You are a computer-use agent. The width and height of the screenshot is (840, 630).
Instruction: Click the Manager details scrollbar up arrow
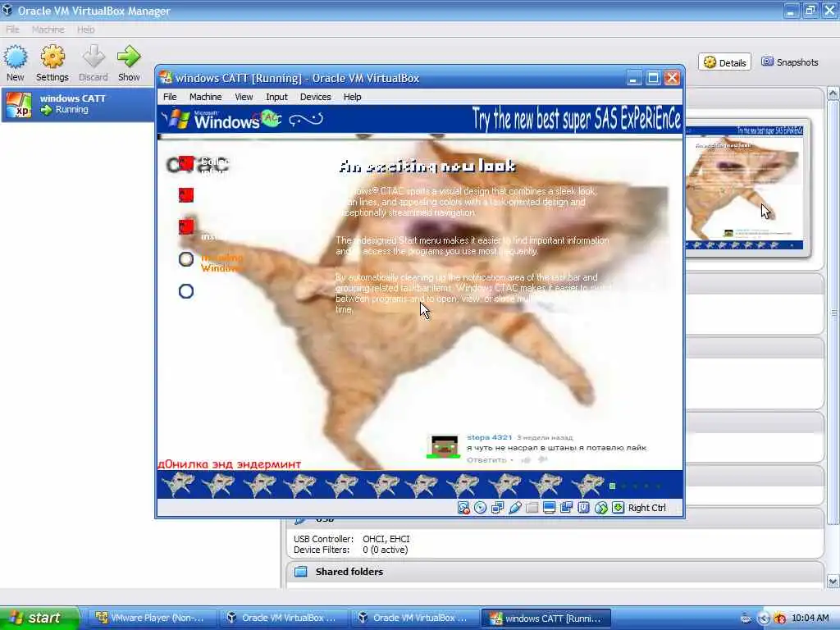tap(833, 94)
